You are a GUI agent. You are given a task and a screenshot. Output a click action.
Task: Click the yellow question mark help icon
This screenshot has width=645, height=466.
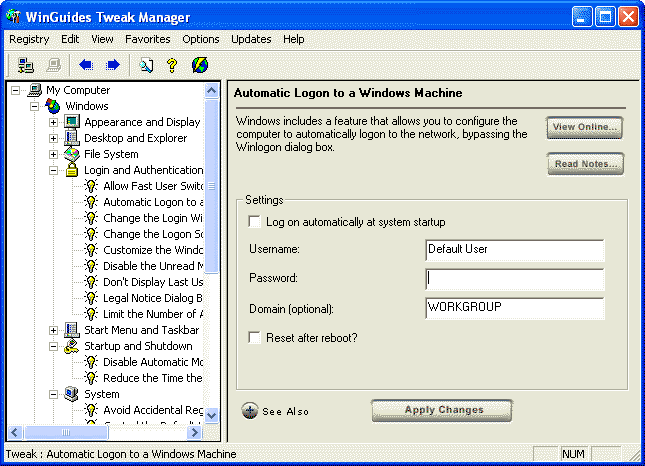(172, 65)
